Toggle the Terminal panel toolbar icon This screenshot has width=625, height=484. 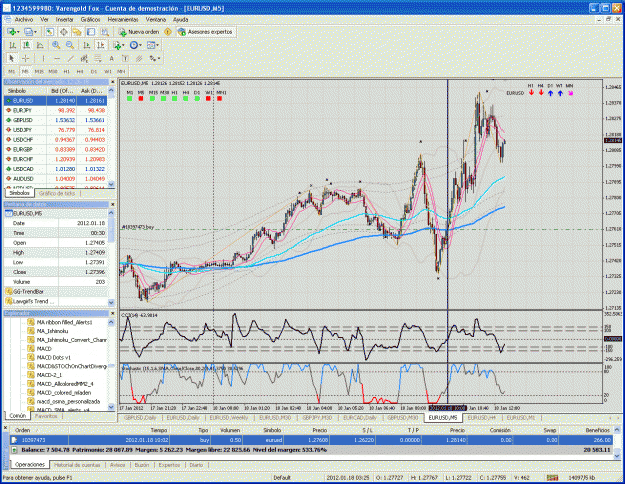tap(91, 32)
